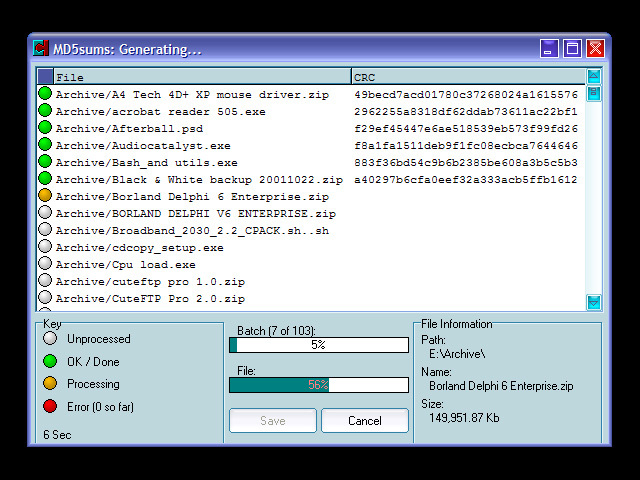Click green icon next to Audiocatalyst.exe
Image resolution: width=640 pixels, height=480 pixels.
click(x=45, y=145)
